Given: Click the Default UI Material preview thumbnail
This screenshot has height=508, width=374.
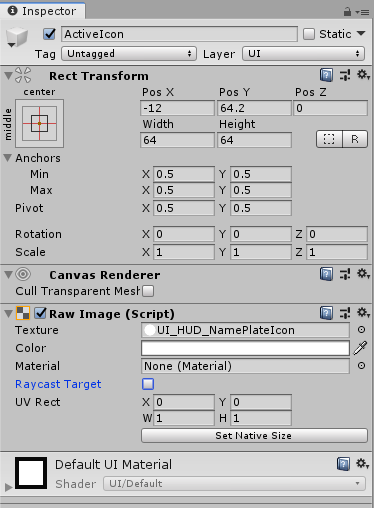Looking at the screenshot, I should point(31,473).
